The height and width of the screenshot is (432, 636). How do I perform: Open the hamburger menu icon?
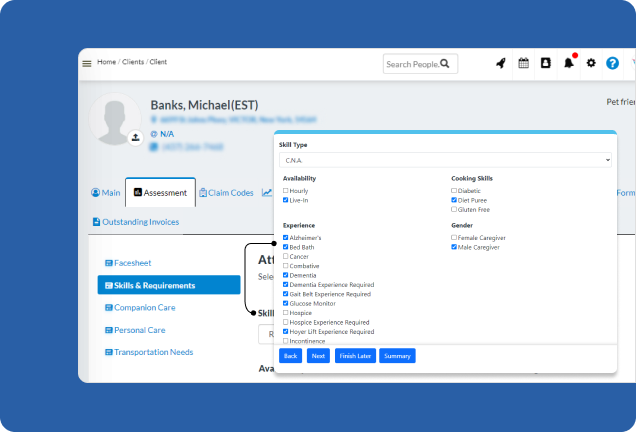87,64
